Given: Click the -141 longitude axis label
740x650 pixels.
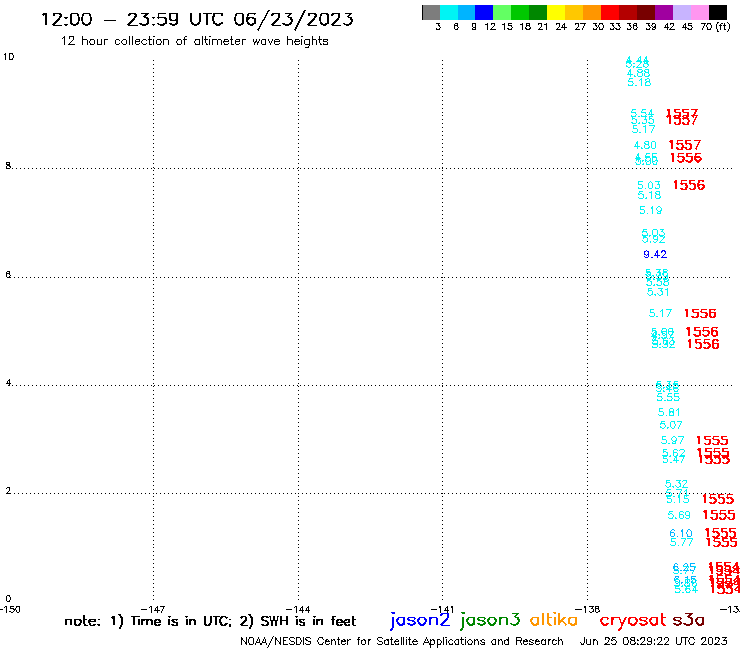Looking at the screenshot, I should click(x=442, y=609).
